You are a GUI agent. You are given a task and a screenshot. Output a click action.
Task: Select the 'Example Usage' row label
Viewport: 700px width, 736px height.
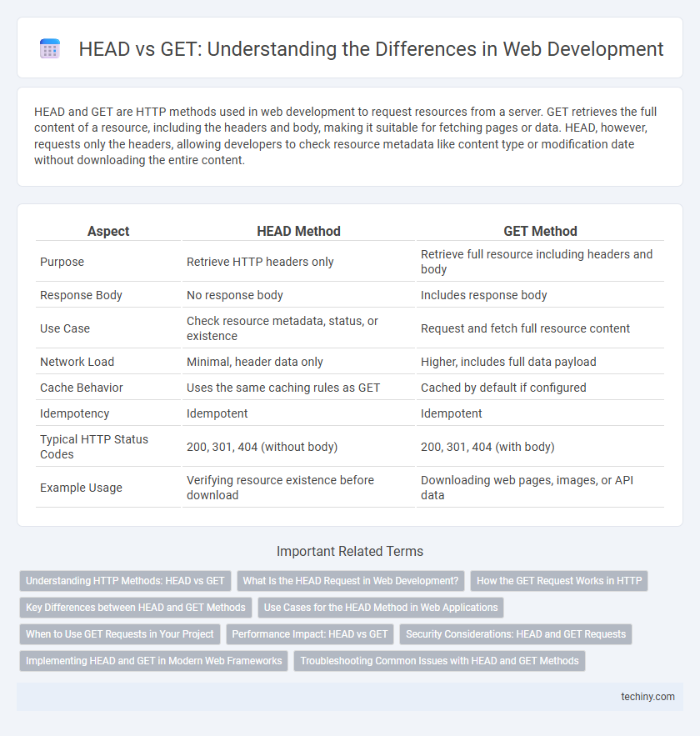click(x=81, y=488)
